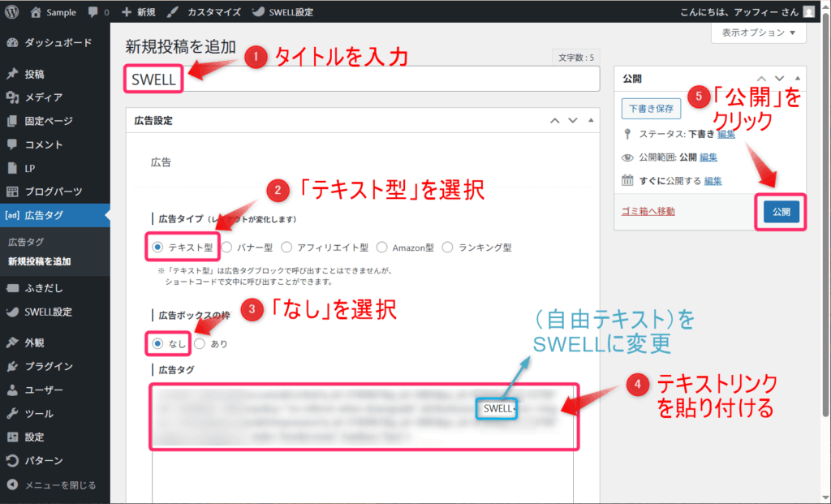831x504 pixels.
Task: Click the LP page icon in sidebar
Action: (12, 168)
